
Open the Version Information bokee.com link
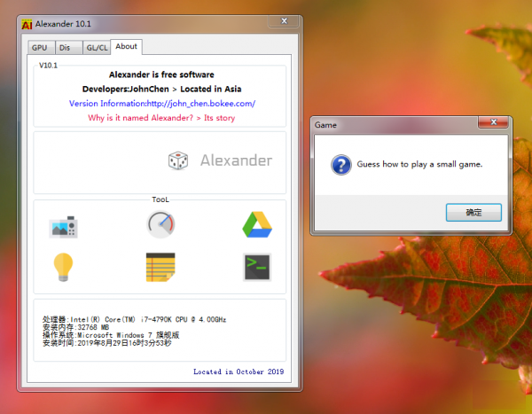(161, 103)
